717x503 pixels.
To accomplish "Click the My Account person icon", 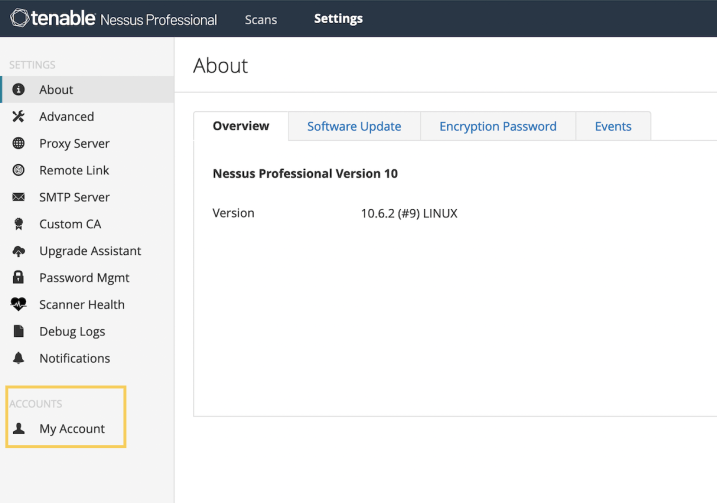I will click(x=18, y=428).
